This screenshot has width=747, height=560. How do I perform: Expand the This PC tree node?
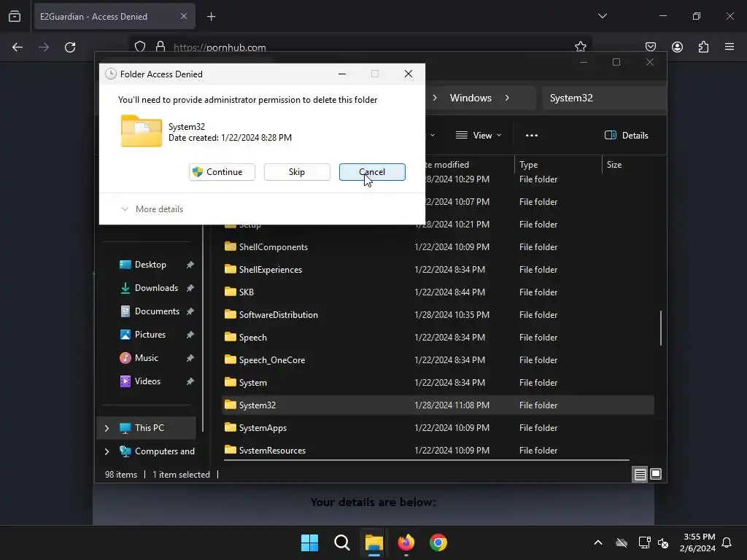click(107, 428)
